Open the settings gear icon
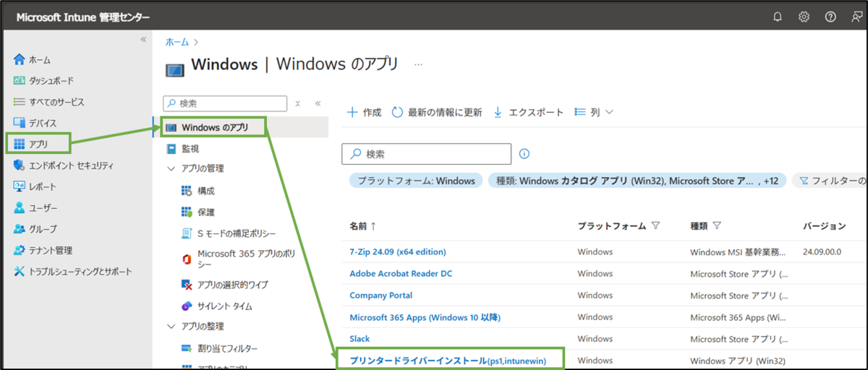The width and height of the screenshot is (868, 370). coord(804,17)
